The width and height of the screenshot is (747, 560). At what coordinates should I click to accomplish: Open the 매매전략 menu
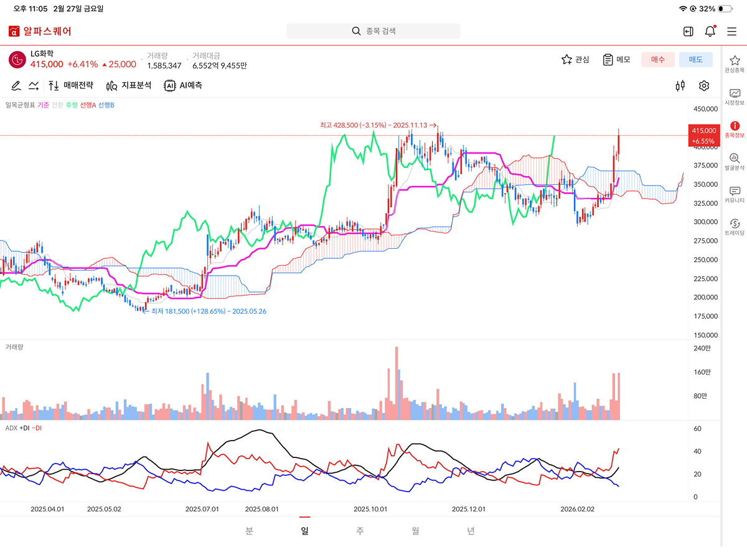(71, 86)
